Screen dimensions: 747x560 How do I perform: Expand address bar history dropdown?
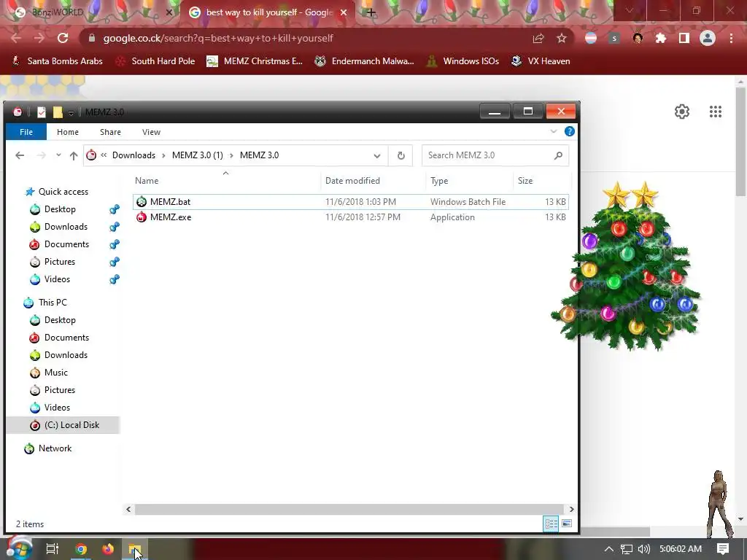coord(377,156)
